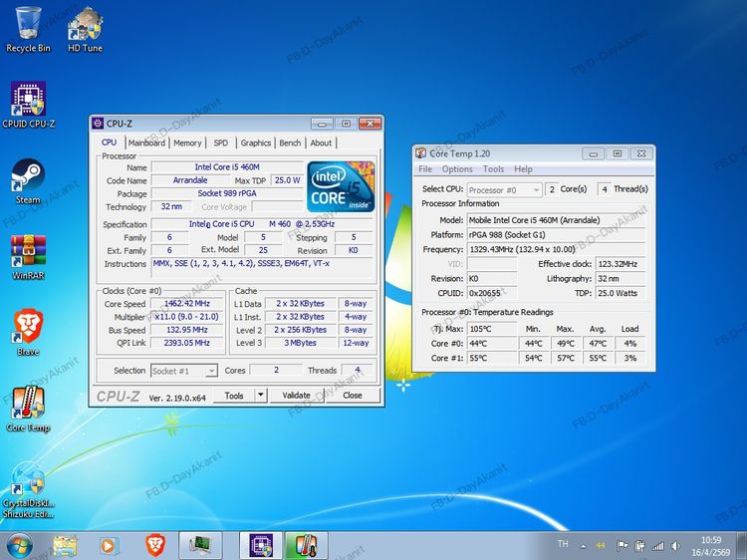Click the Validate button in CPU-Z

[297, 396]
